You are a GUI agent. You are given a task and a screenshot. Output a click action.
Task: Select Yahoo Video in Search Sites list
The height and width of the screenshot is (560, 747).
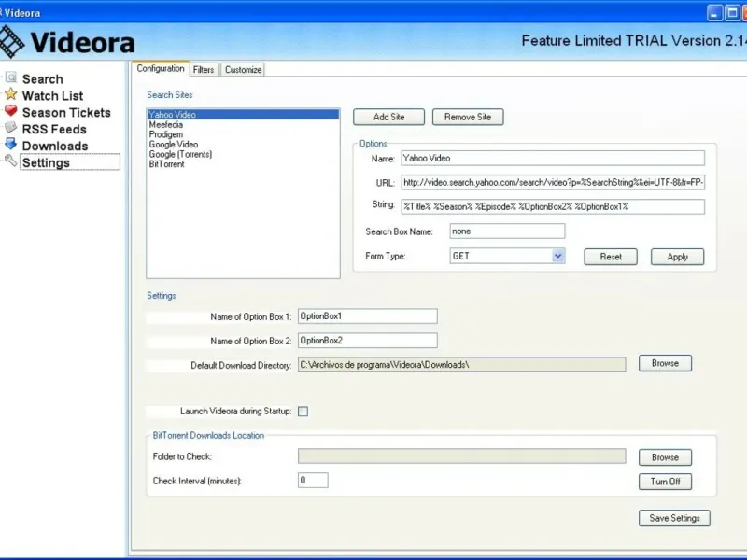point(243,114)
